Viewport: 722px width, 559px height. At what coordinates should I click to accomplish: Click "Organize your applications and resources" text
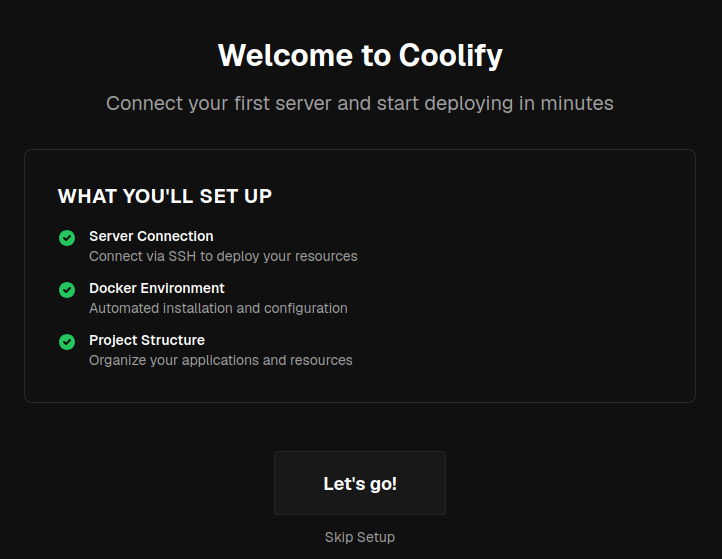tap(221, 360)
